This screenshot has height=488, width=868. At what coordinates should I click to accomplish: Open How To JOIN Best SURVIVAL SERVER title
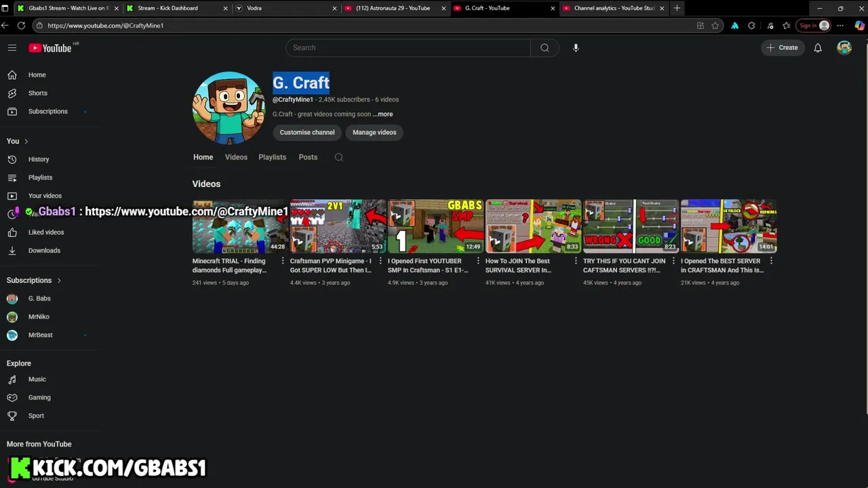pos(518,266)
